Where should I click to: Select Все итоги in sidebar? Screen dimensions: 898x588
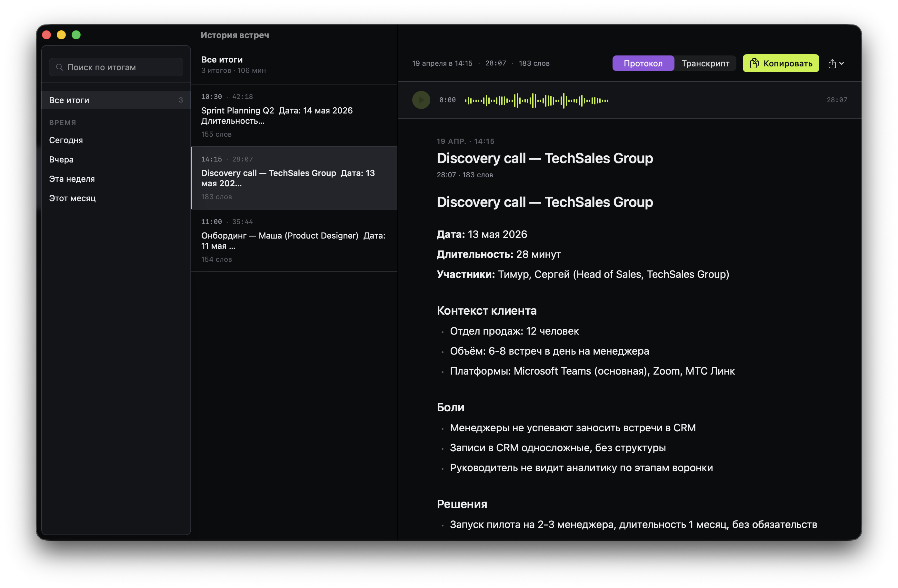click(x=116, y=100)
